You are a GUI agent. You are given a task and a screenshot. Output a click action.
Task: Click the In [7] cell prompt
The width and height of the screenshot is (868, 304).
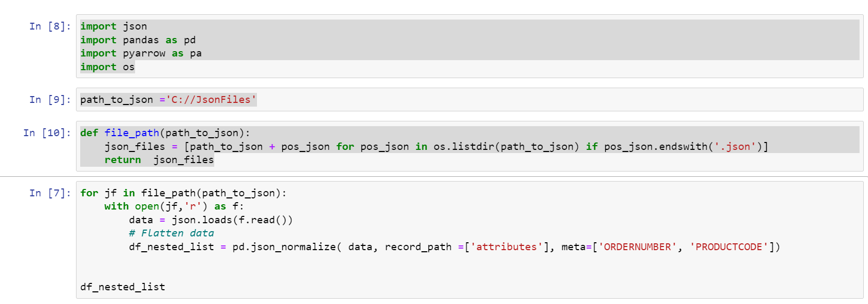50,193
